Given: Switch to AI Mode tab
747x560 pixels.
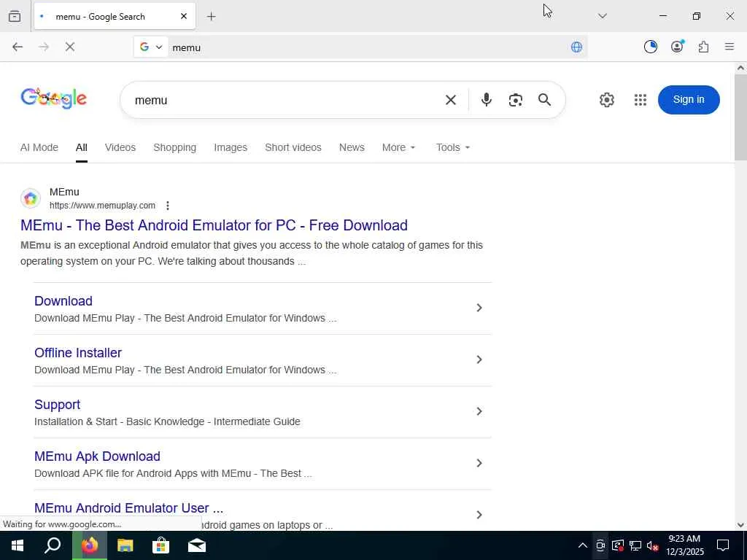Looking at the screenshot, I should [x=39, y=147].
